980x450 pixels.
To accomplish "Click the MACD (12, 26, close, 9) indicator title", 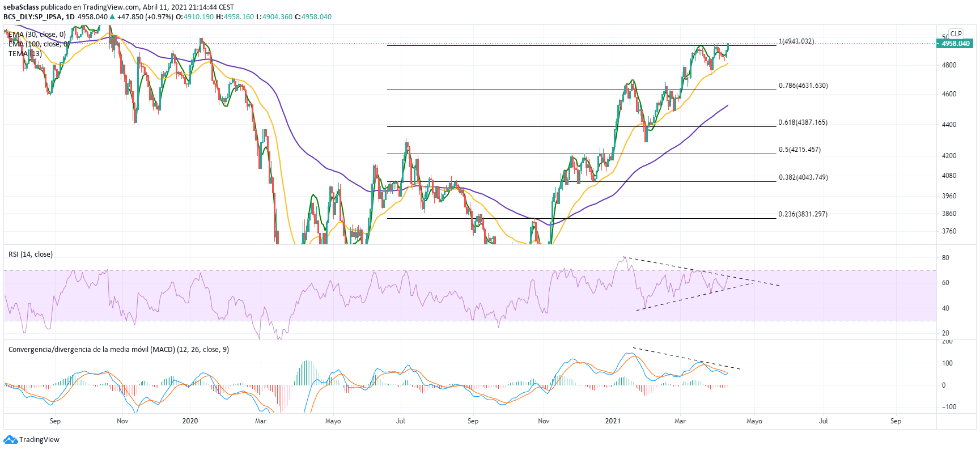I will 118,350.
